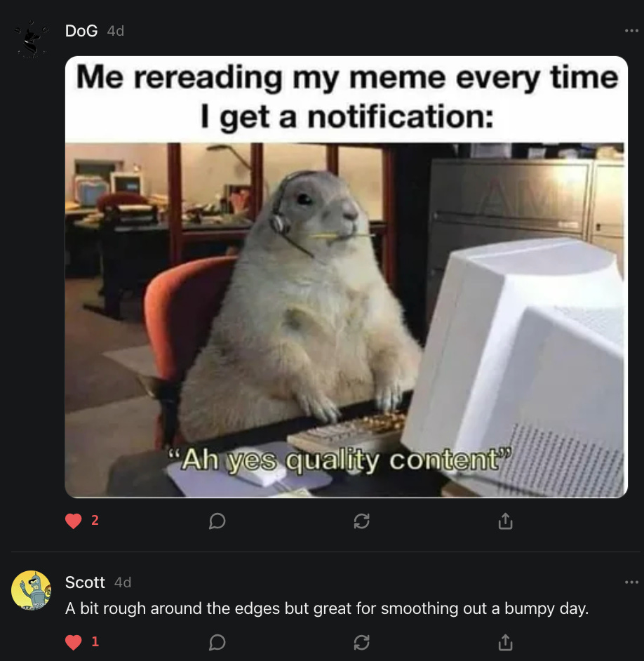Click the 4d timestamp on Scott's comment
The image size is (644, 661).
pyautogui.click(x=123, y=582)
